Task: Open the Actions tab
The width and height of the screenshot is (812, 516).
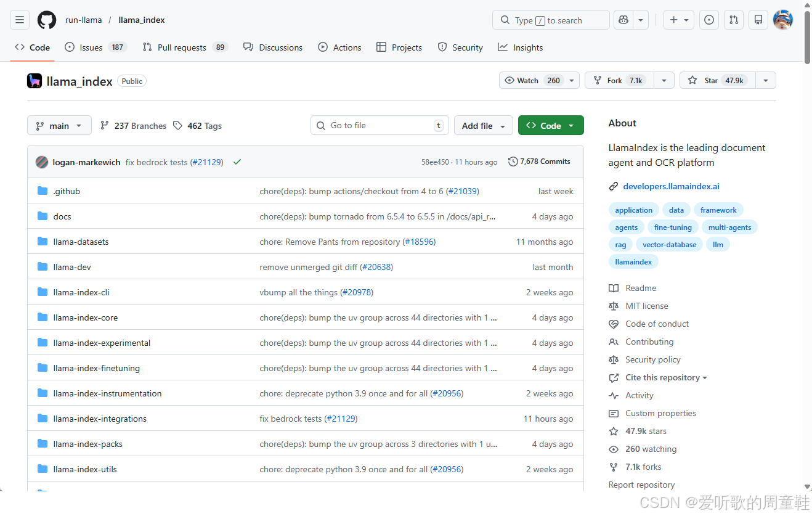Action: pos(339,47)
